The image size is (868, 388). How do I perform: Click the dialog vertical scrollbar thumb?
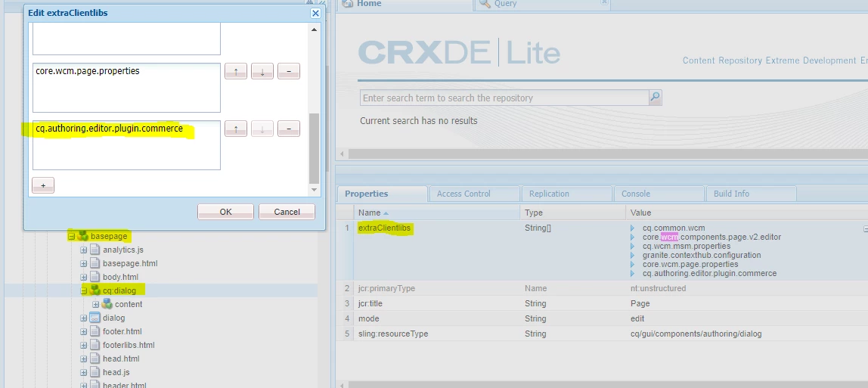(314, 148)
